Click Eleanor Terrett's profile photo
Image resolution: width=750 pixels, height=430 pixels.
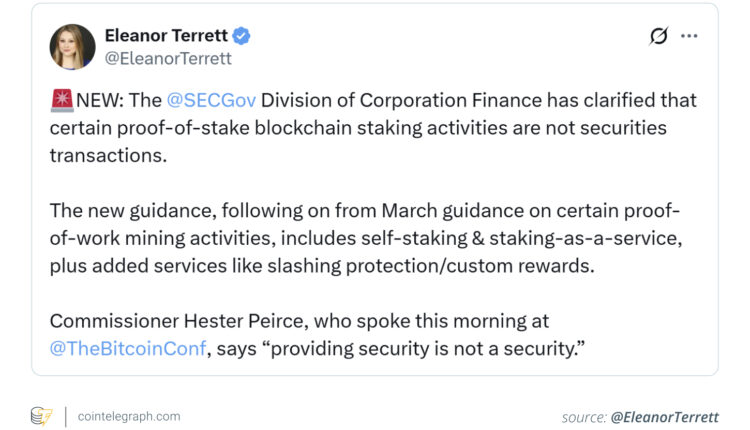(72, 47)
